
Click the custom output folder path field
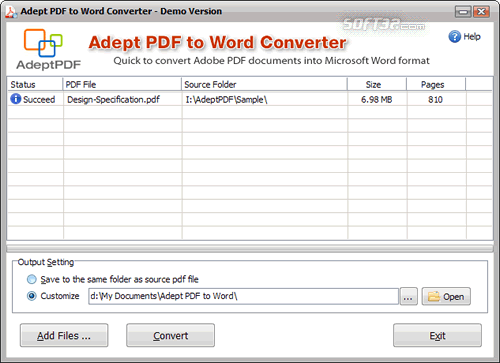243,296
